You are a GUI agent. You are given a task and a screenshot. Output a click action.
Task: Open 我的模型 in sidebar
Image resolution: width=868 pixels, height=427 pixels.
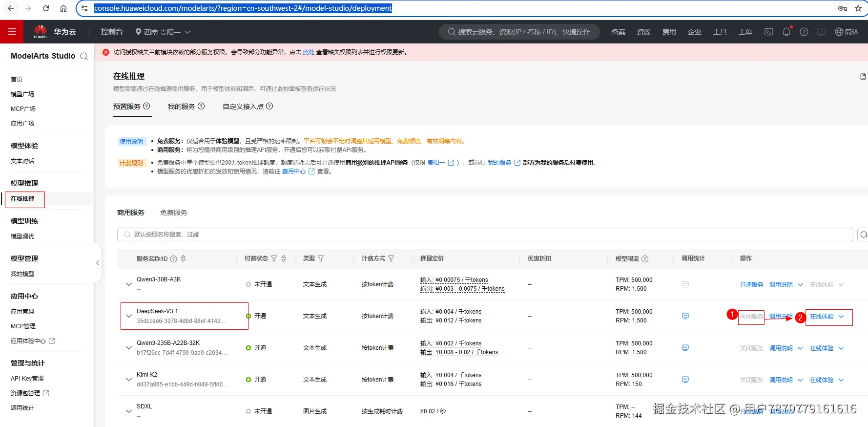click(x=22, y=274)
